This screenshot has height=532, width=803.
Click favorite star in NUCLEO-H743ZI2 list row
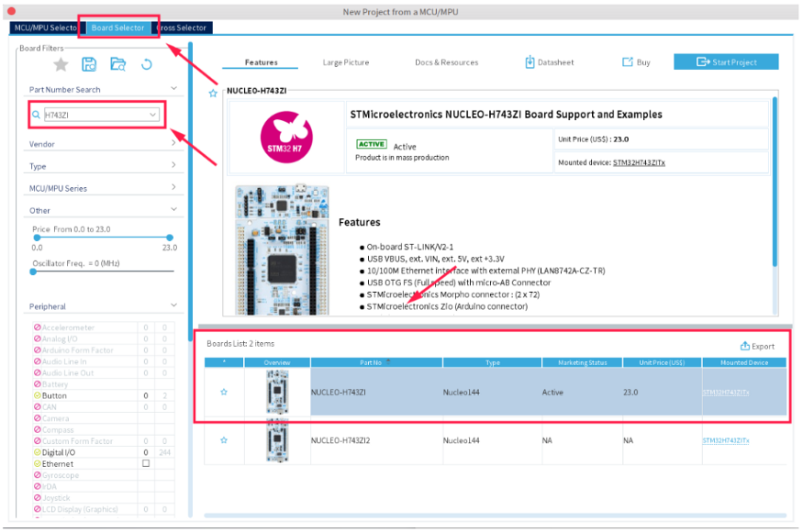tap(224, 440)
